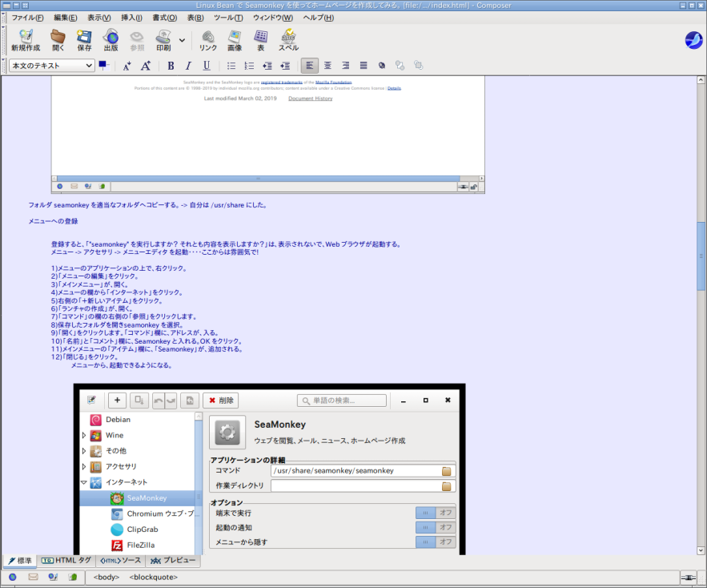Image resolution: width=707 pixels, height=588 pixels.
Task: Click the vertical scrollbar thumb
Action: pyautogui.click(x=701, y=256)
